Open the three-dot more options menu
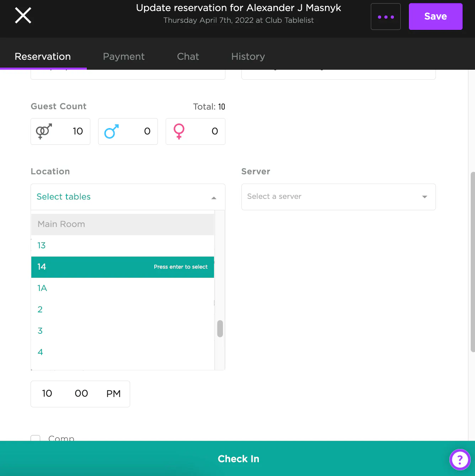Image resolution: width=475 pixels, height=476 pixels. pos(385,17)
